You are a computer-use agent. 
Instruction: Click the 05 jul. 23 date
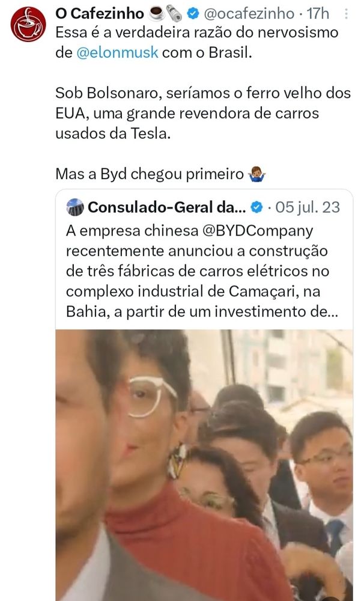(308, 207)
